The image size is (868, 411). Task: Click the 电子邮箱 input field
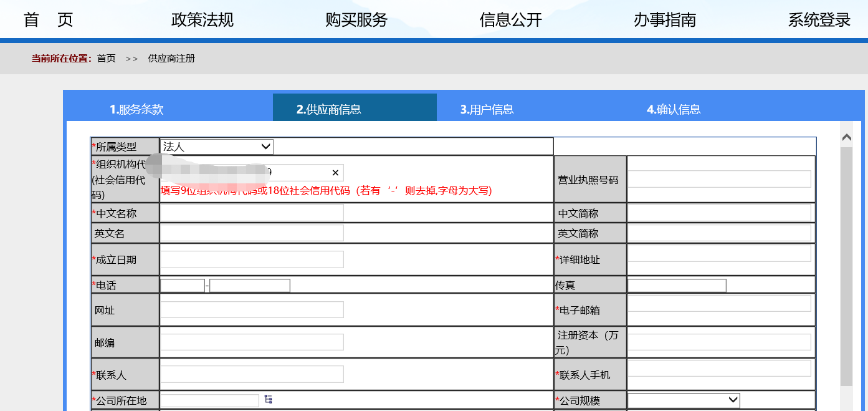pyautogui.click(x=720, y=303)
